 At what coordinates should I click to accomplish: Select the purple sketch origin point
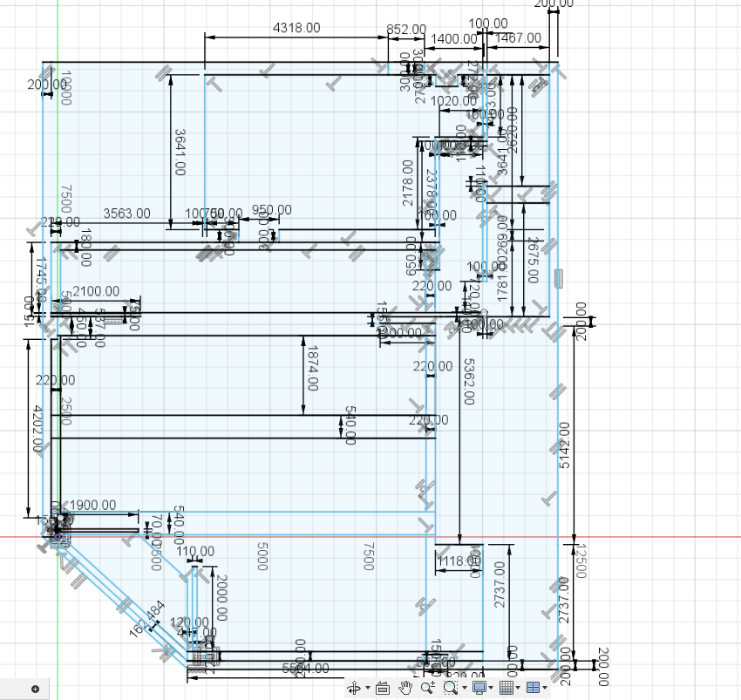pyautogui.click(x=58, y=537)
